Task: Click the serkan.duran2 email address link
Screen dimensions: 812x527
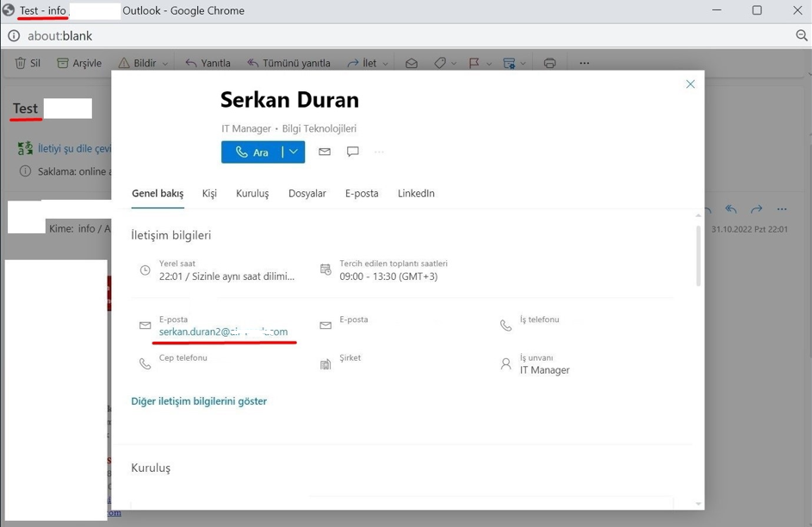Action: [223, 332]
